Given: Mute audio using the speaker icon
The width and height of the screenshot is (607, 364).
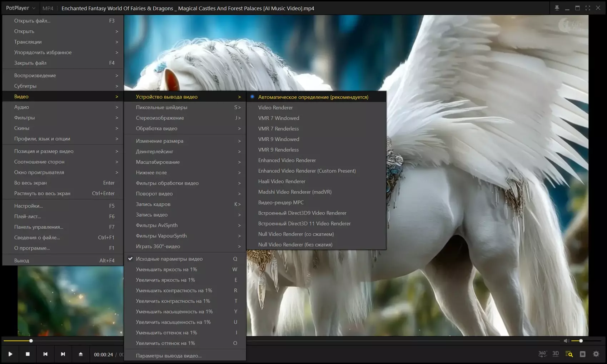Looking at the screenshot, I should coord(566,341).
